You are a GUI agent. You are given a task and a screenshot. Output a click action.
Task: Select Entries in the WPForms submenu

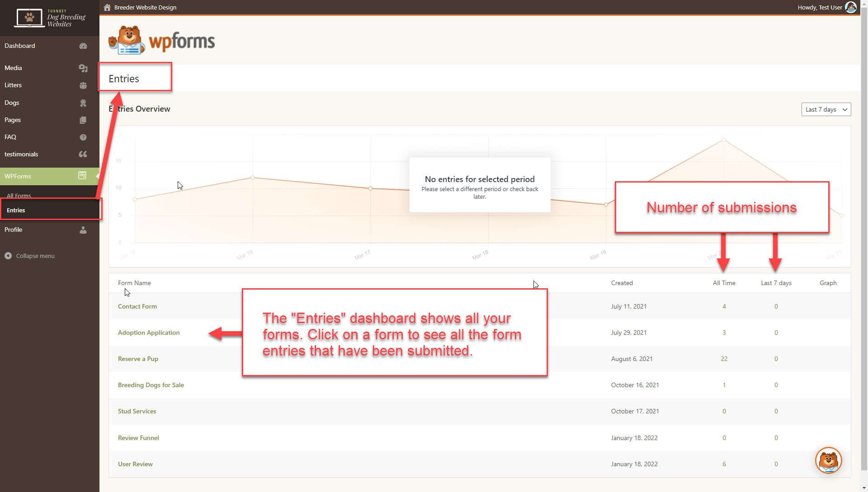pyautogui.click(x=16, y=210)
